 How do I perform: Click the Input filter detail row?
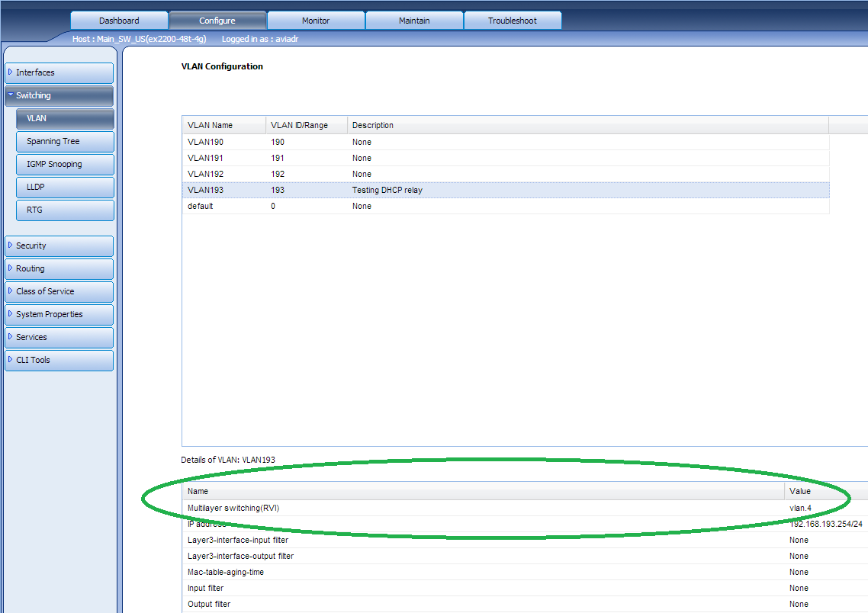pos(525,588)
